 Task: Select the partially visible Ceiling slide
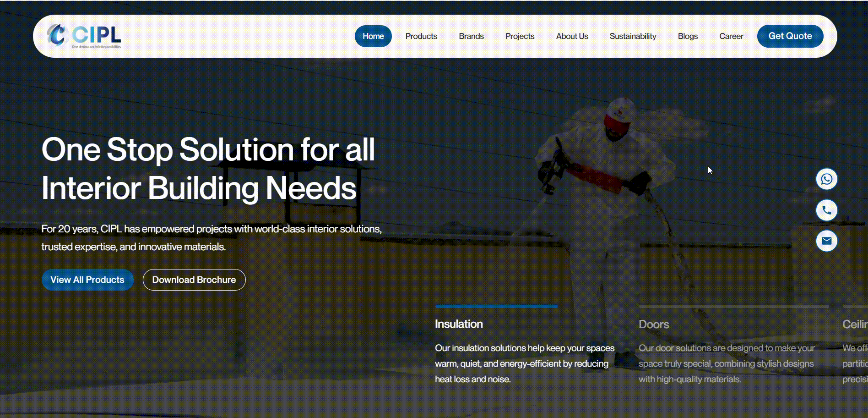854,324
